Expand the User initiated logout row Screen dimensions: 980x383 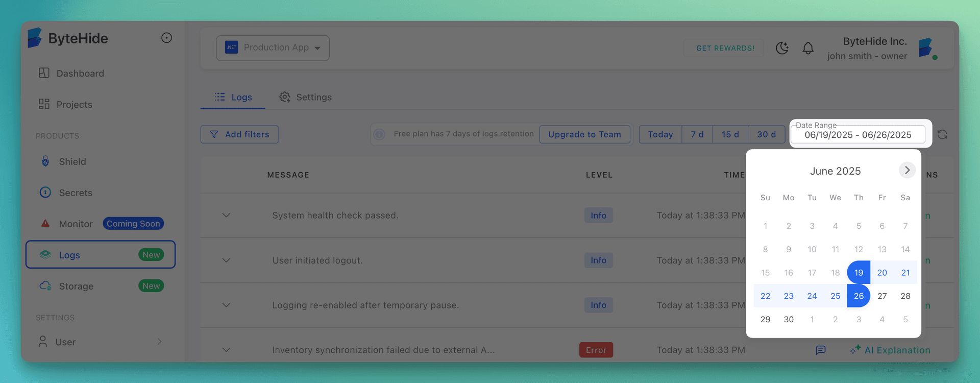[226, 260]
